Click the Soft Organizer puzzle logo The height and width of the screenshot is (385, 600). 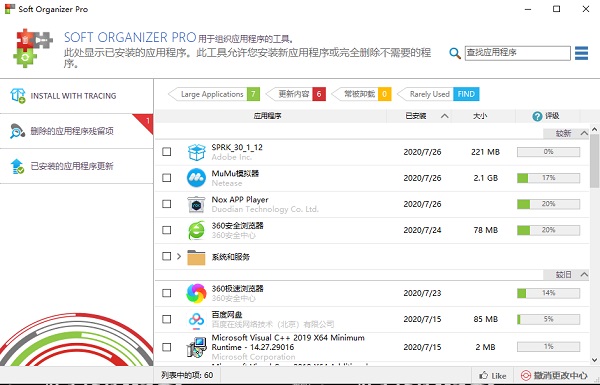point(33,48)
